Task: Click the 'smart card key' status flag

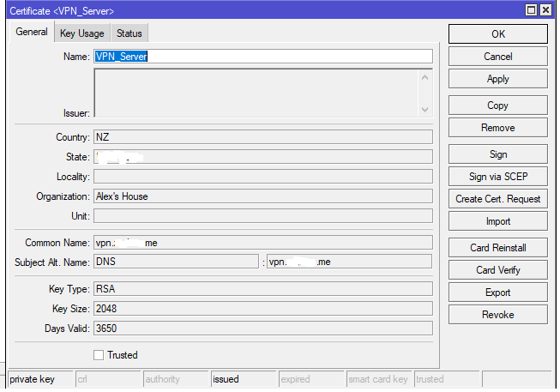Action: click(x=379, y=379)
